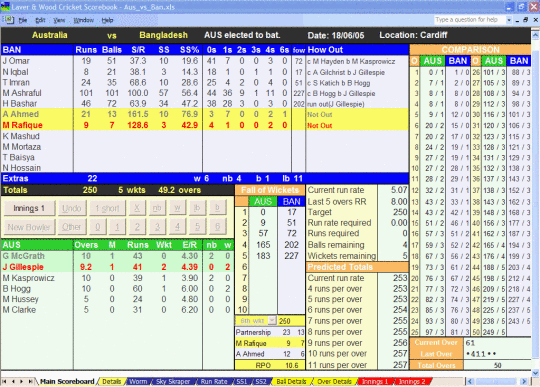Click the workbook minimize icon in menu bar
Viewport: 540px width, 387px height.
coord(518,20)
